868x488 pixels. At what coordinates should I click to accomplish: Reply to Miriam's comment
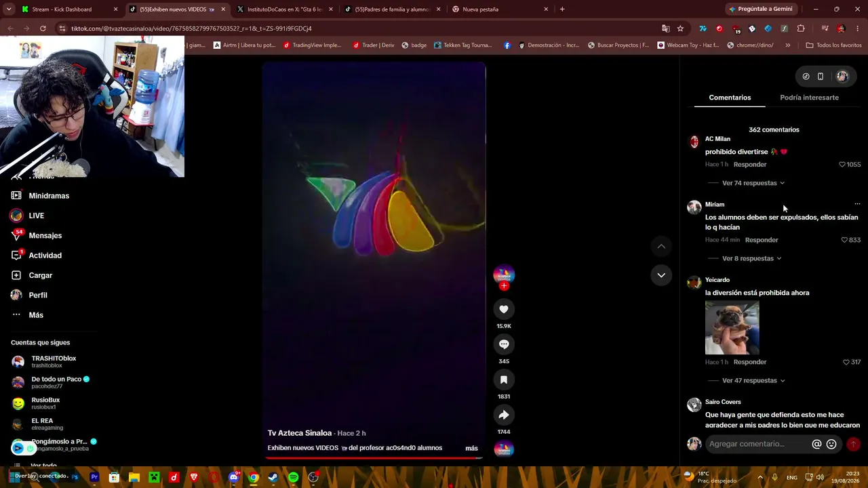(x=762, y=240)
